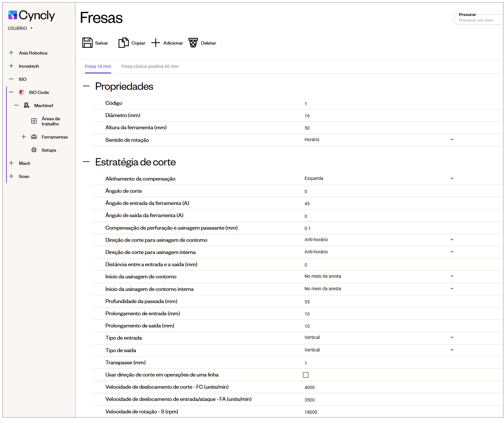Image resolution: width=504 pixels, height=423 pixels.
Task: Switch to Fresa cônica positiva 60 mm tab
Action: coord(150,67)
